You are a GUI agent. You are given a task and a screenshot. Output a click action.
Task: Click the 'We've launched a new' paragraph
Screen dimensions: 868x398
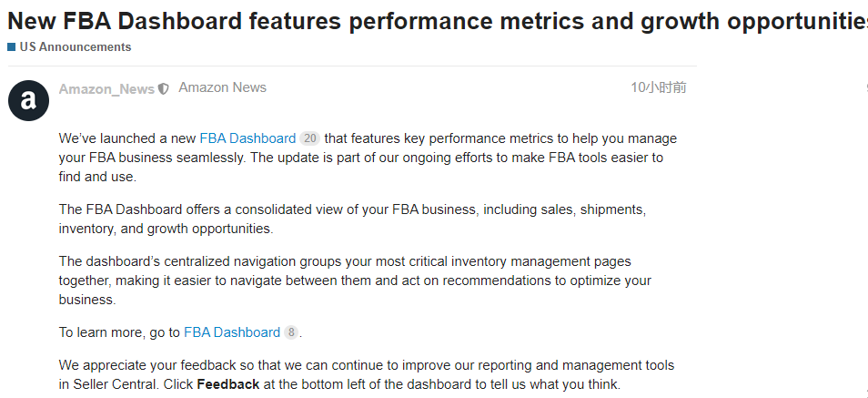point(368,158)
